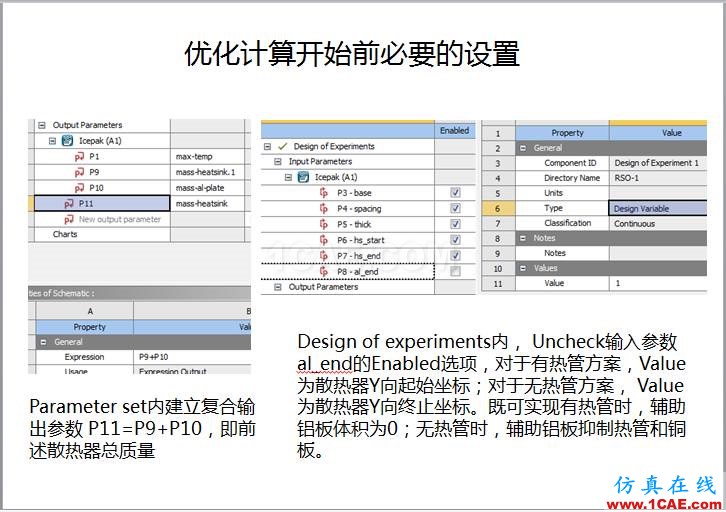Untick the P5 - thick Enabled checkbox

pos(455,224)
